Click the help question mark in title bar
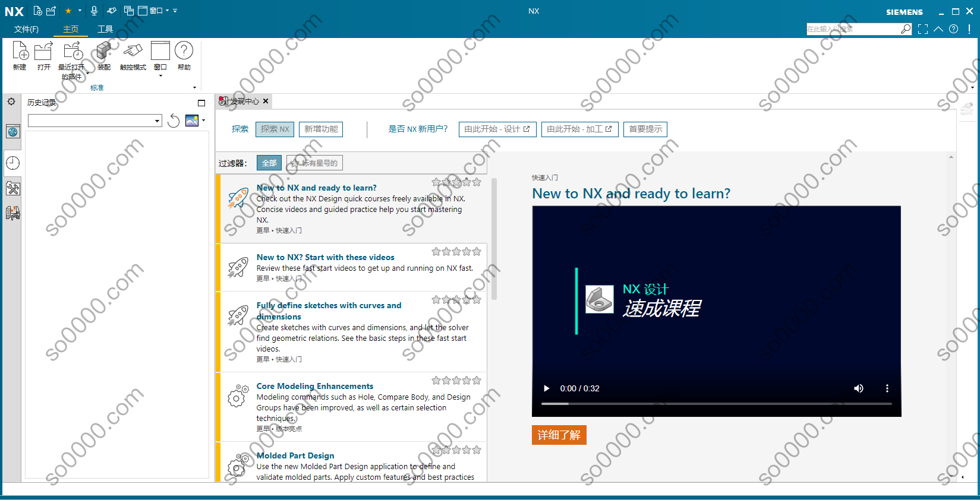 click(x=954, y=29)
